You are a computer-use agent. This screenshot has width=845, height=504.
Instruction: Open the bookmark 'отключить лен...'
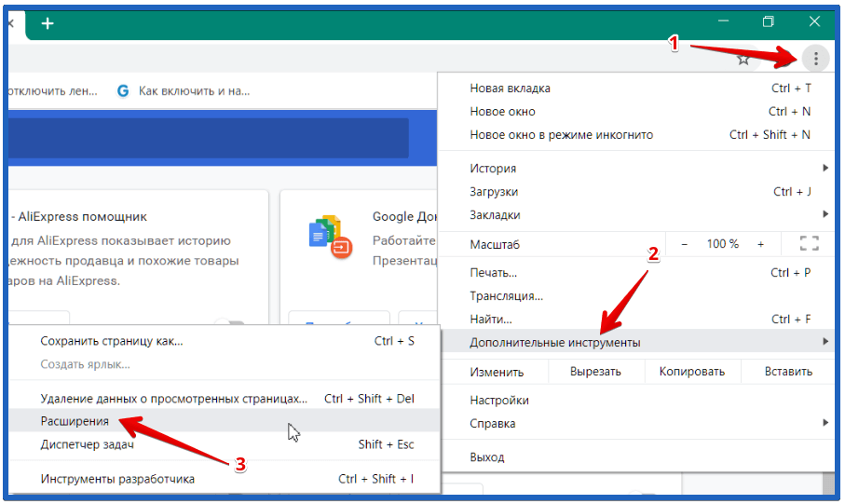coord(53,91)
